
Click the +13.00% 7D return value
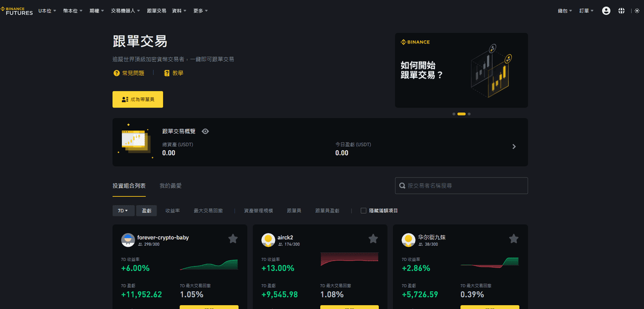coord(278,268)
